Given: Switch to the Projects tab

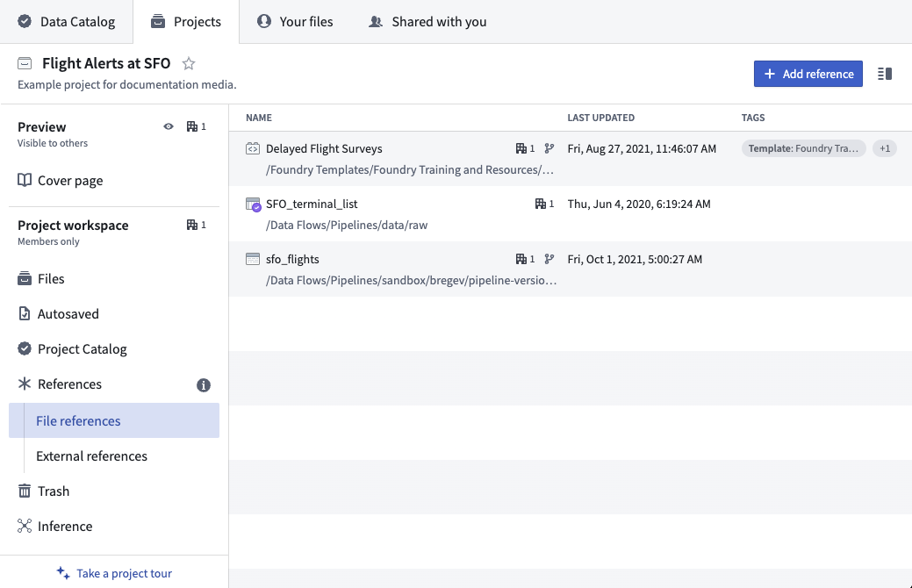Looking at the screenshot, I should (186, 22).
